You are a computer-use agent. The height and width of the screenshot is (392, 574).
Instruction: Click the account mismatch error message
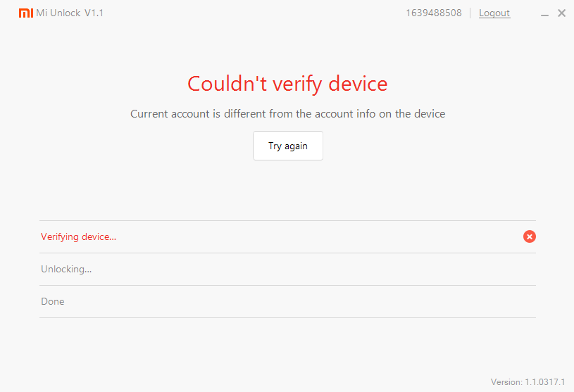pyautogui.click(x=287, y=113)
